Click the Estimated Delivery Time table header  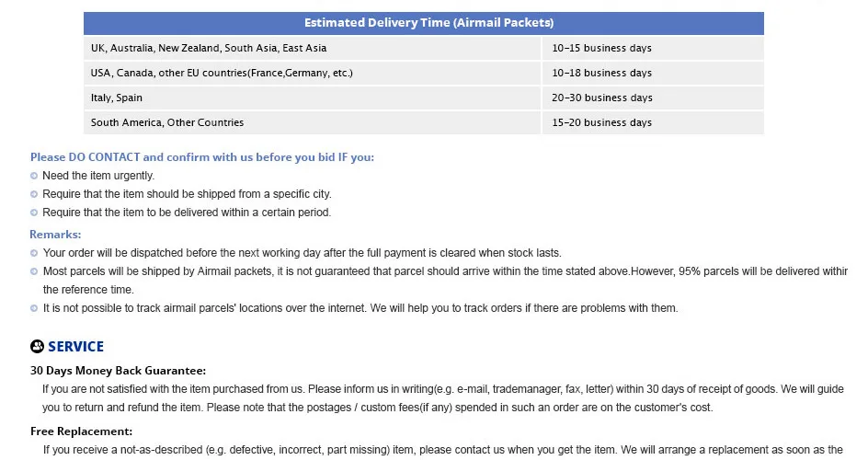coord(424,23)
